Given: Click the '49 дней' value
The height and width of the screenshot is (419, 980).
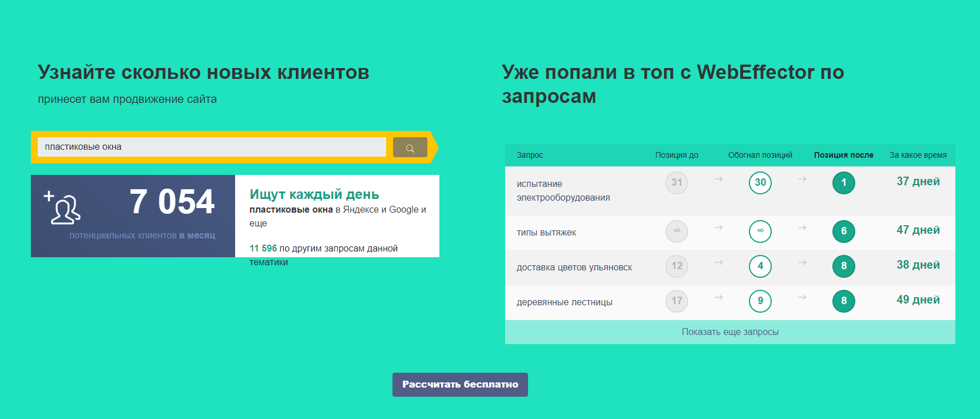Looking at the screenshot, I should (918, 300).
